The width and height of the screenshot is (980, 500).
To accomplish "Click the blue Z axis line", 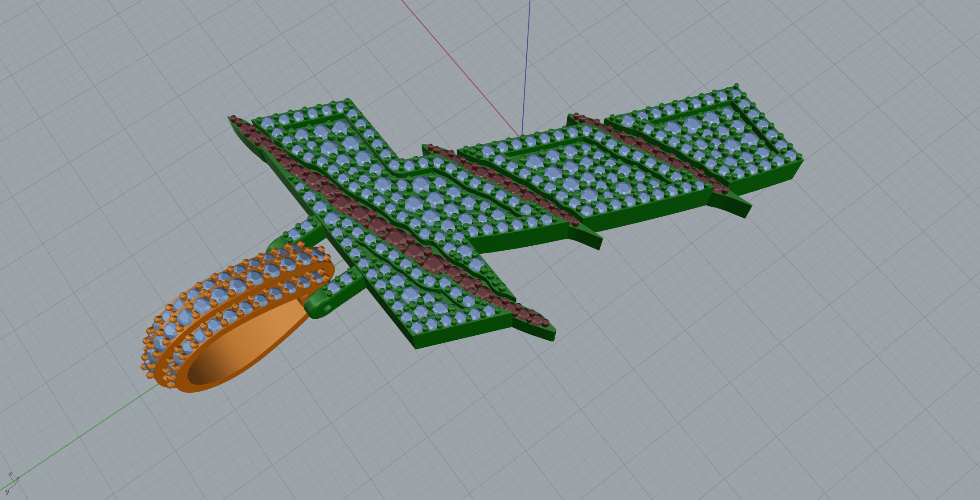I will click(526, 67).
